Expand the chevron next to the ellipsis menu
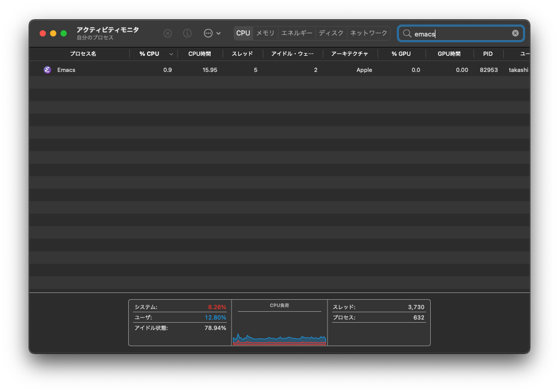The image size is (559, 392). coord(218,33)
